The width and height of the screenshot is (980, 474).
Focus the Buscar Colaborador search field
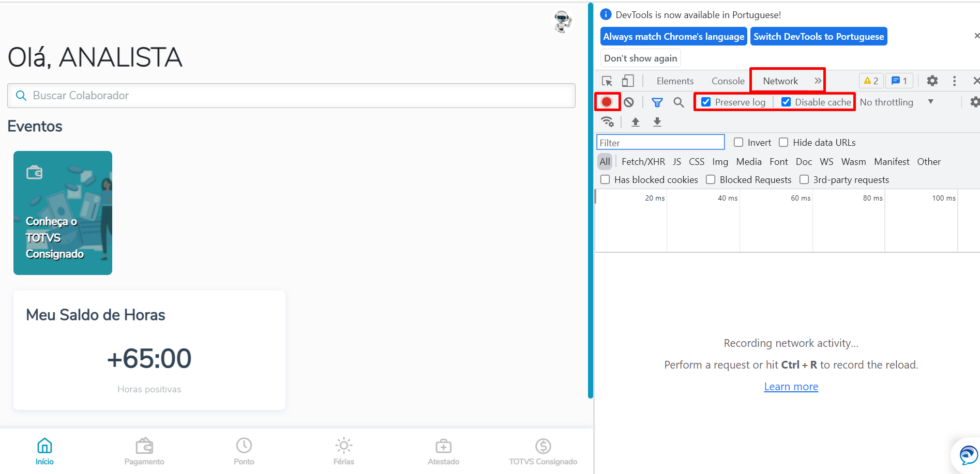(291, 96)
